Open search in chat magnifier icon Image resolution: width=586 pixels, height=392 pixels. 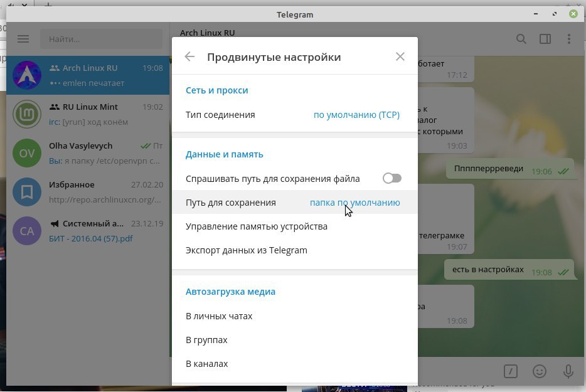click(x=521, y=39)
